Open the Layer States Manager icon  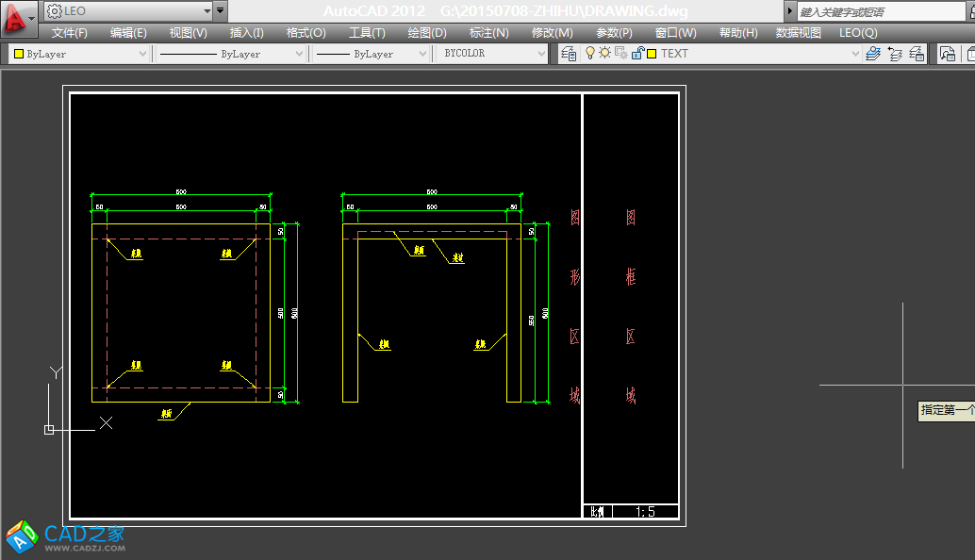[x=915, y=54]
